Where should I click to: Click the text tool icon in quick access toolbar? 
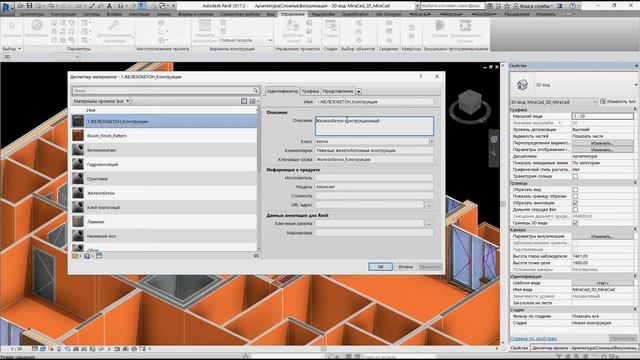pos(109,6)
